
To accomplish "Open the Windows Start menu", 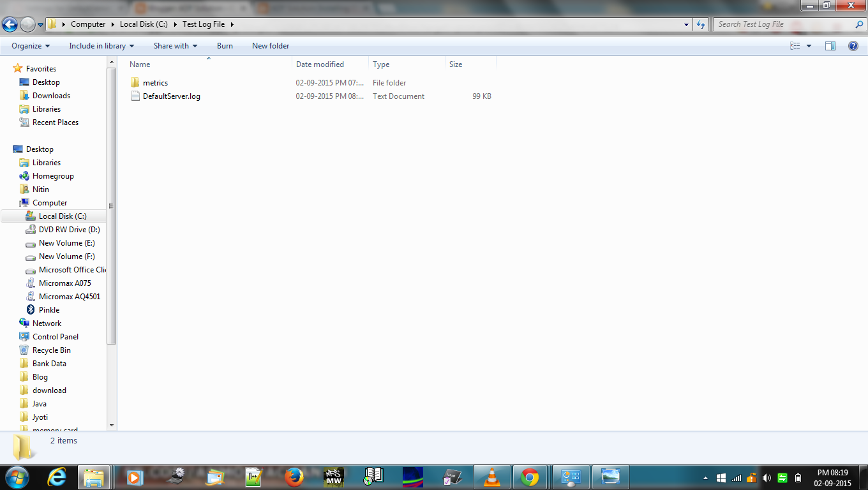I will tap(17, 477).
